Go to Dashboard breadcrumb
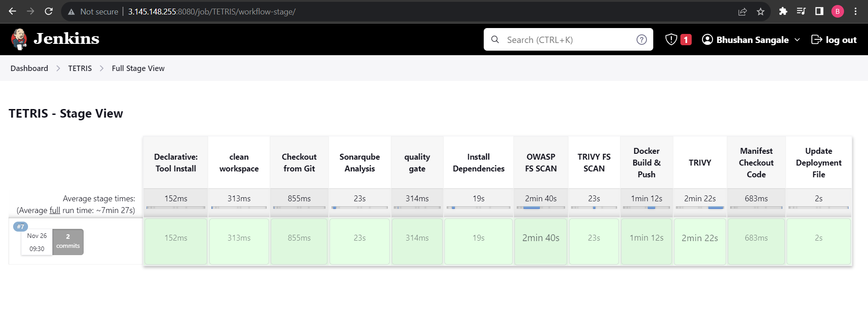The image size is (868, 313). point(29,68)
